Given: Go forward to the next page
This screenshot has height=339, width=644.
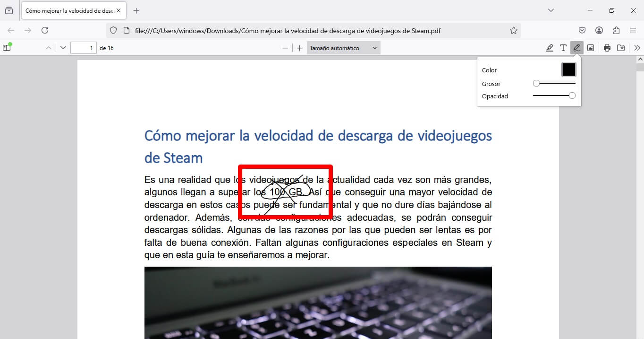Looking at the screenshot, I should coord(28,30).
